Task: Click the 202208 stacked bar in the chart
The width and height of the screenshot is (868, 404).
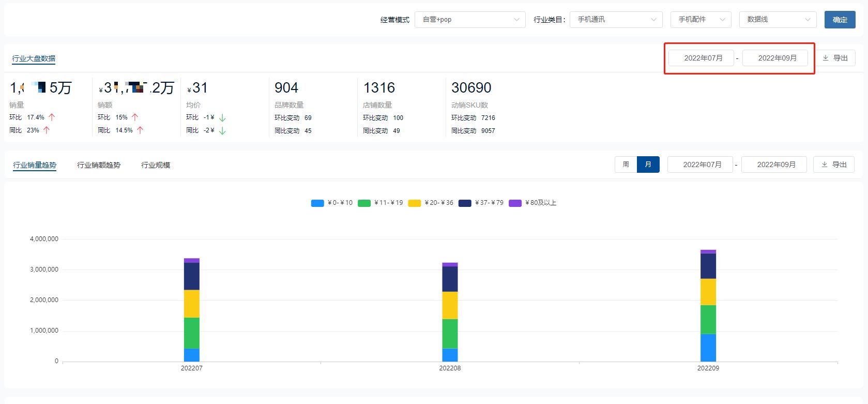Action: 450,312
